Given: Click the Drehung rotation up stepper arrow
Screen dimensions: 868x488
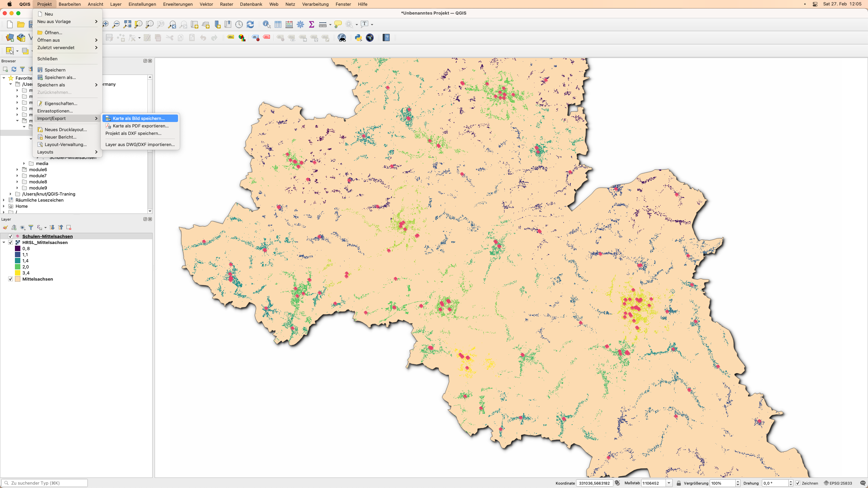Looking at the screenshot, I should click(791, 481).
